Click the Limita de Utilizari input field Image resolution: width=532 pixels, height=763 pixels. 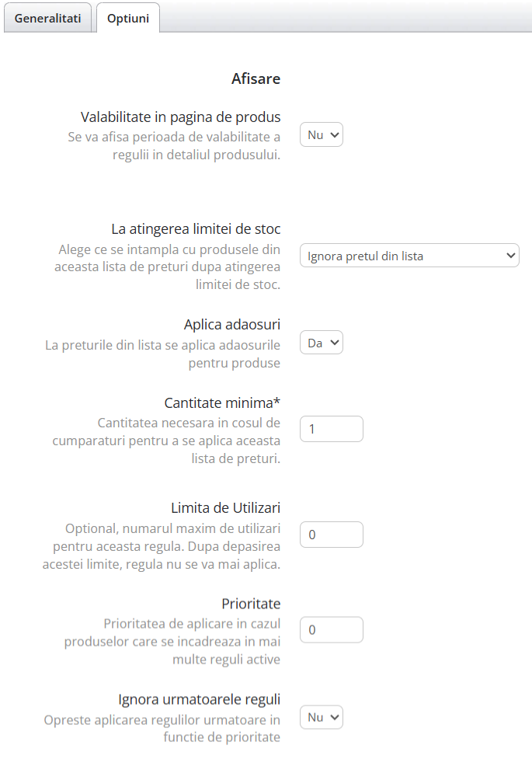coord(331,535)
